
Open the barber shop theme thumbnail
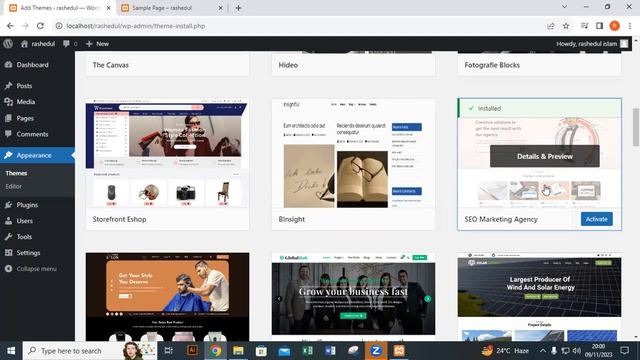click(167, 296)
